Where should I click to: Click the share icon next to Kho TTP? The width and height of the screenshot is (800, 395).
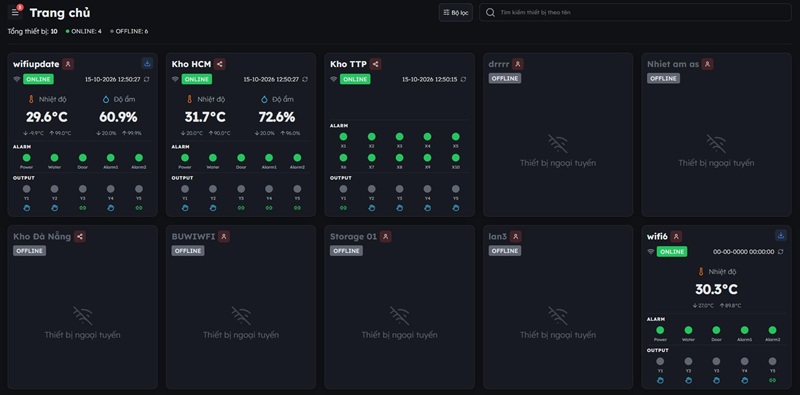click(x=376, y=64)
